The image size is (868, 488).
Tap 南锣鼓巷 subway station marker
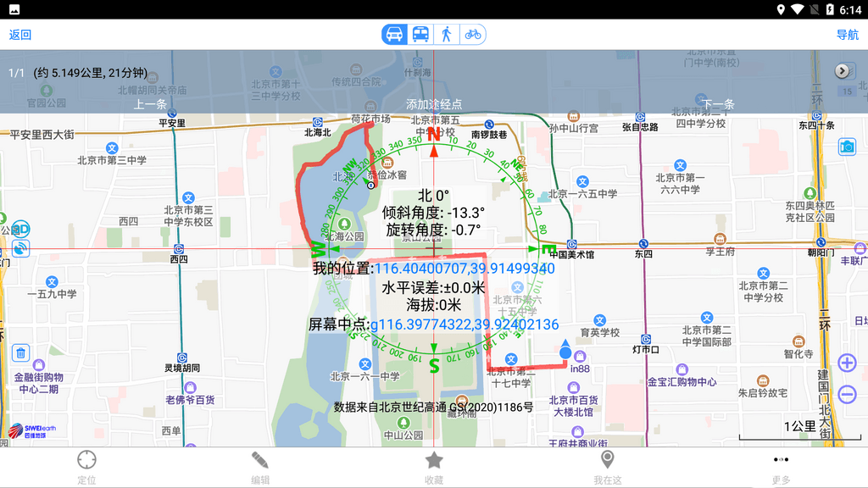point(489,125)
